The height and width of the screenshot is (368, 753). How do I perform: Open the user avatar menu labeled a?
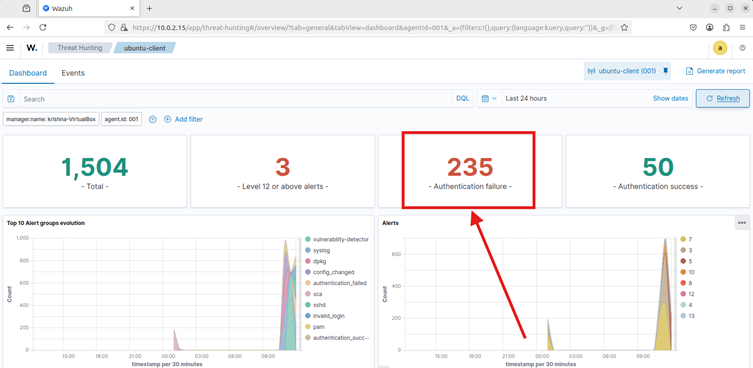tap(720, 48)
